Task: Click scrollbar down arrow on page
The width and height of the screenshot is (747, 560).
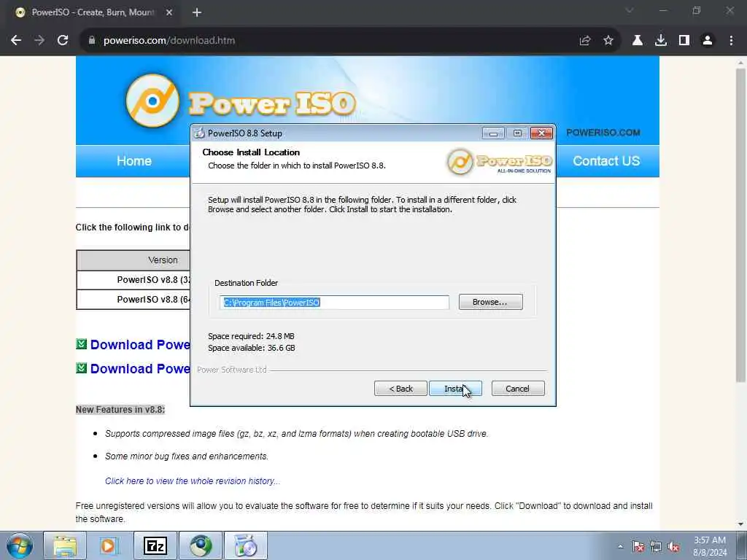Action: pyautogui.click(x=740, y=524)
